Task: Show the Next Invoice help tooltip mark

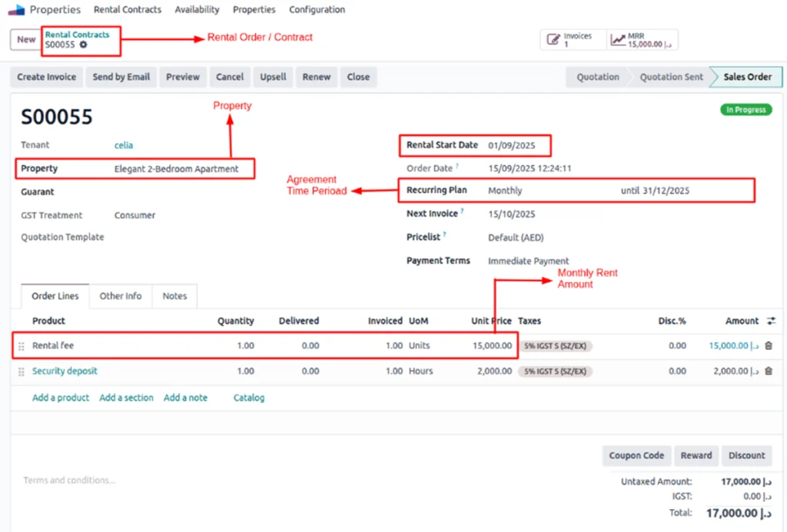Action: point(462,211)
